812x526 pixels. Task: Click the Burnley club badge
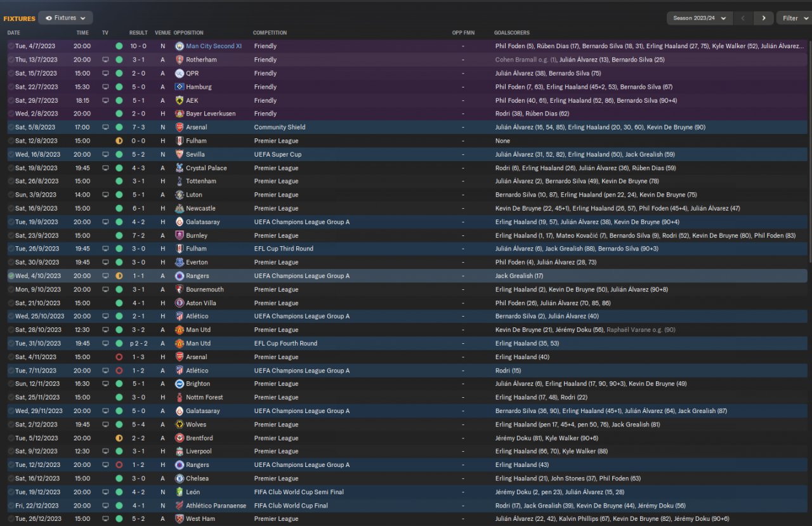(x=179, y=235)
